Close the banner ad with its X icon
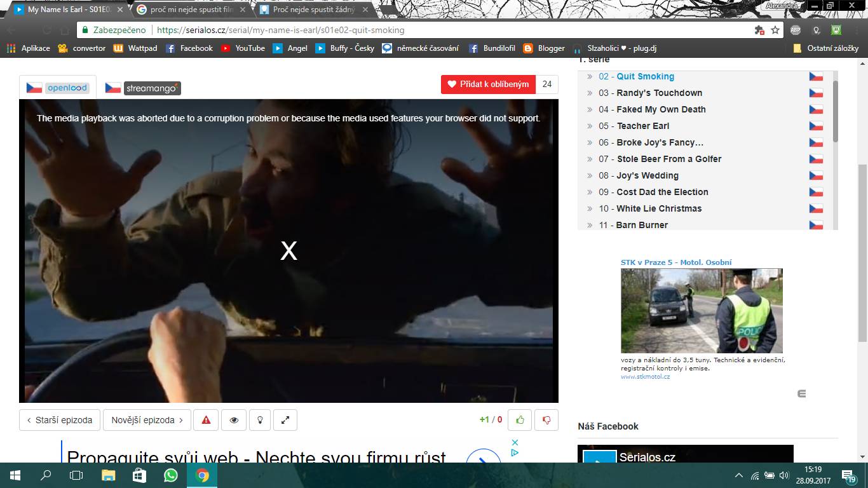This screenshot has height=488, width=868. click(515, 442)
